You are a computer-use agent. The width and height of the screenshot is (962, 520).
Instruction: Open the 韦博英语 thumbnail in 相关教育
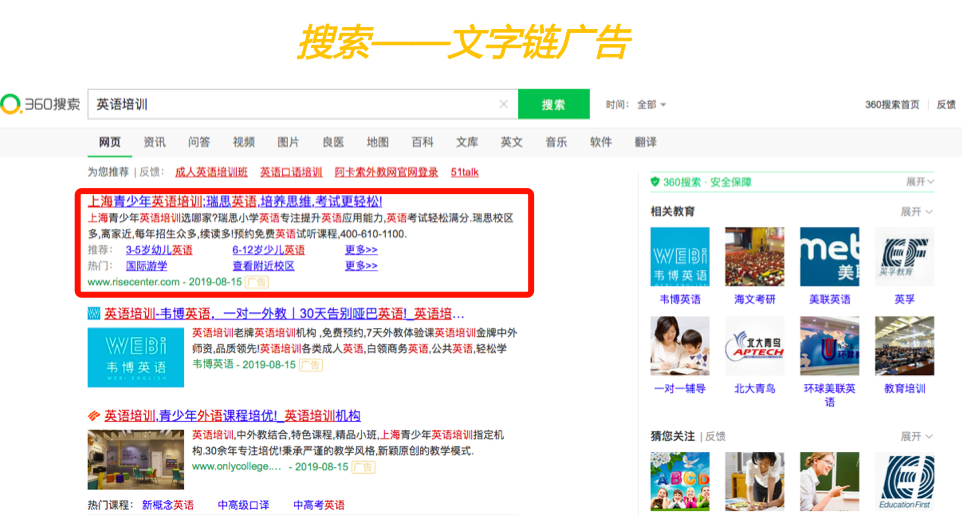tap(680, 256)
